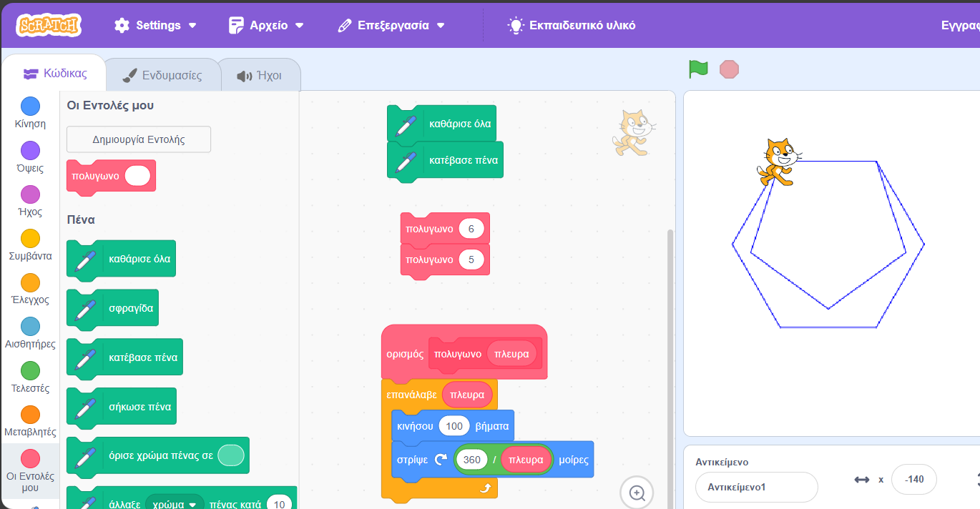The width and height of the screenshot is (980, 509).
Task: Switch to the Ενδυμασίες tab
Action: pyautogui.click(x=162, y=75)
